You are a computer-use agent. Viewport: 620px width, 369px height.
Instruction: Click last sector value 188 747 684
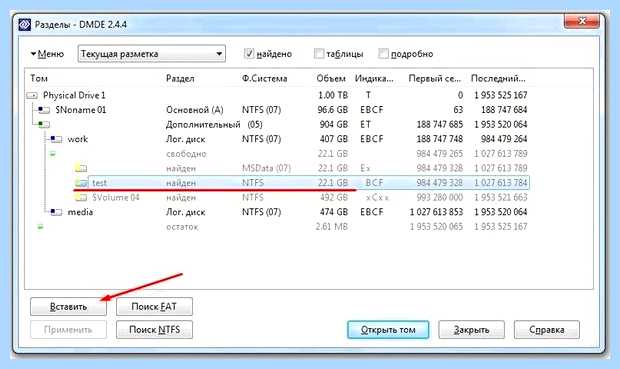pos(504,110)
